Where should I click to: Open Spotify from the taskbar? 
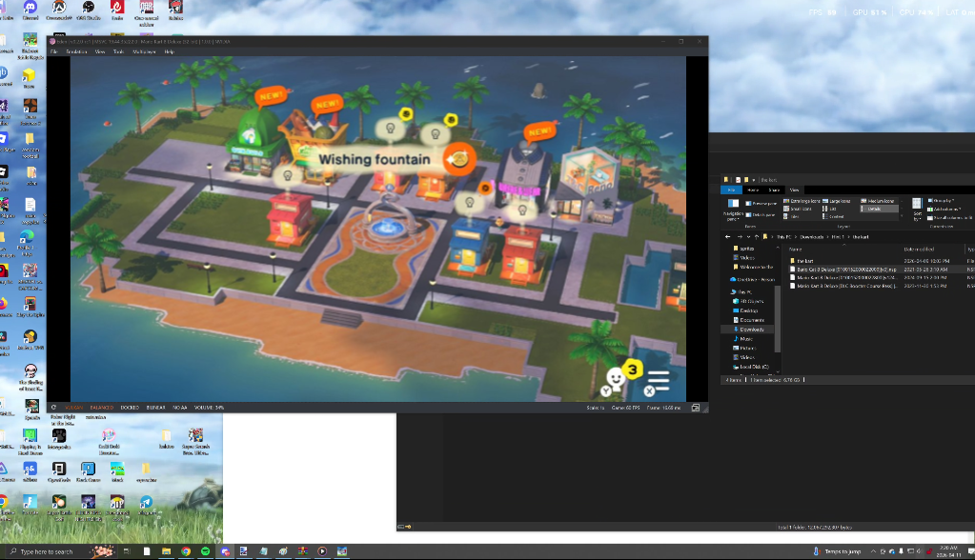coord(205,551)
